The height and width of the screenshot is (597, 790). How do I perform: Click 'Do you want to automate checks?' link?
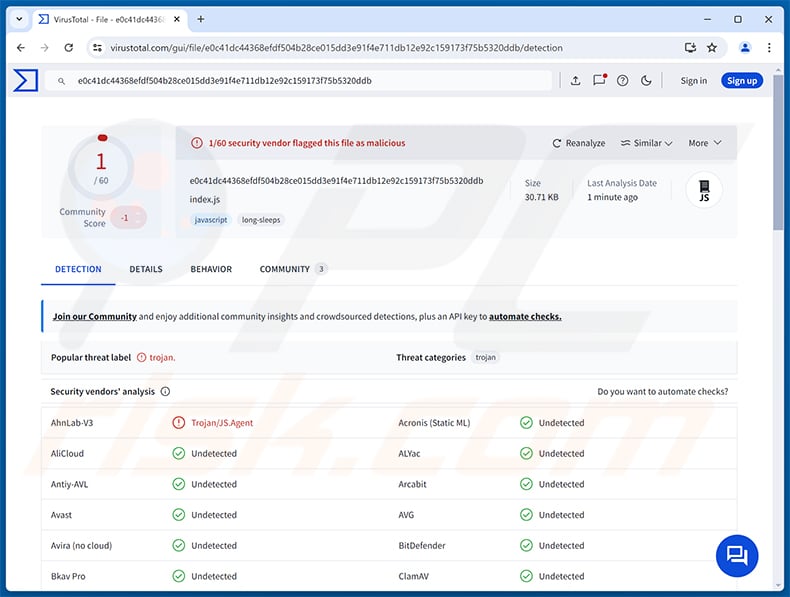663,391
